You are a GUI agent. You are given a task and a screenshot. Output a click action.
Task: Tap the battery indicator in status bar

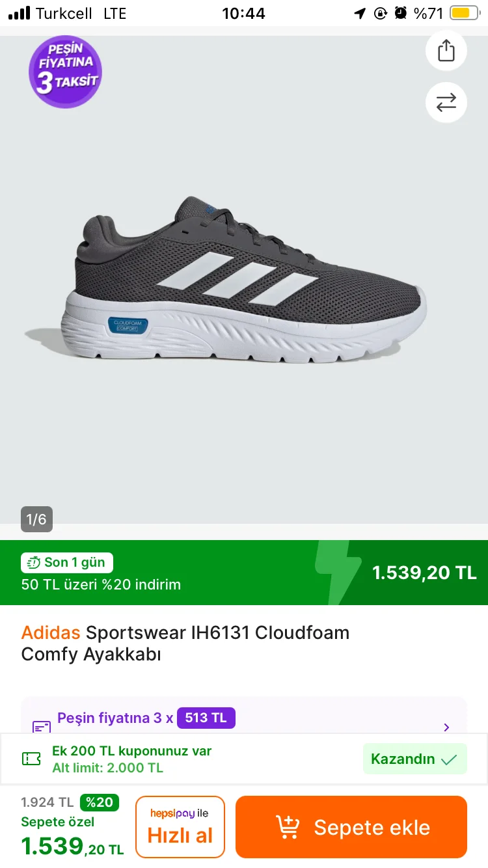coord(464,13)
